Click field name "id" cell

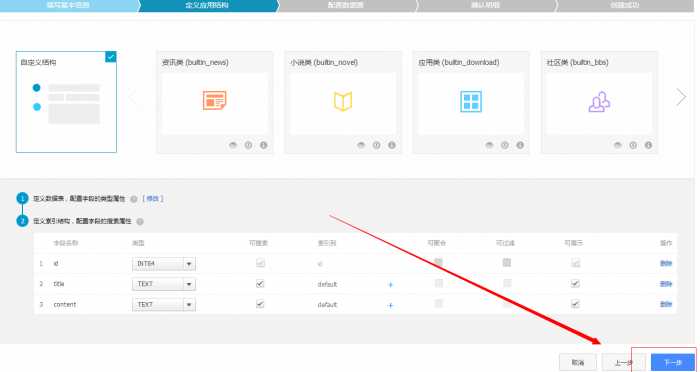click(56, 264)
